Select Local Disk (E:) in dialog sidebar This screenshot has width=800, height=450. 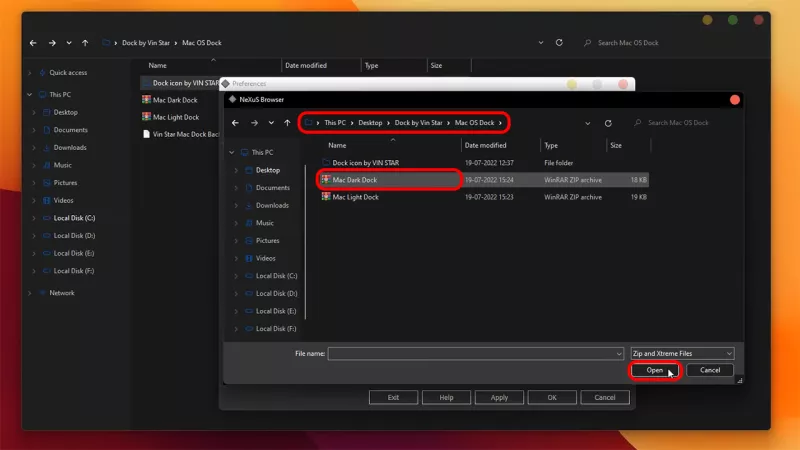pyautogui.click(x=276, y=311)
